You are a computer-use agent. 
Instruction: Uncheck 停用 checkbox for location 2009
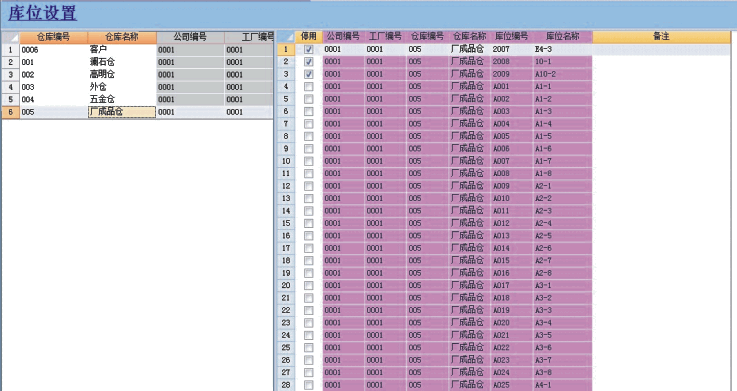[x=309, y=74]
